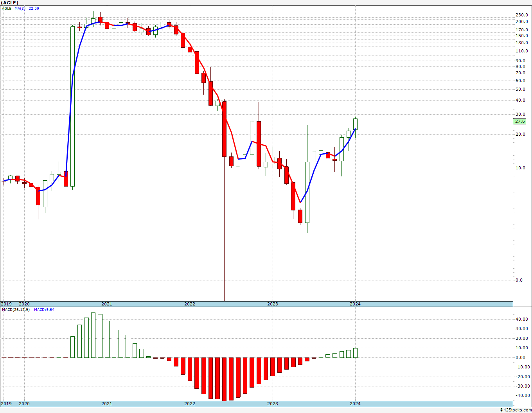This screenshot has width=532, height=413.
Task: Select the 80.0 price axis label
Action: coord(520,66)
